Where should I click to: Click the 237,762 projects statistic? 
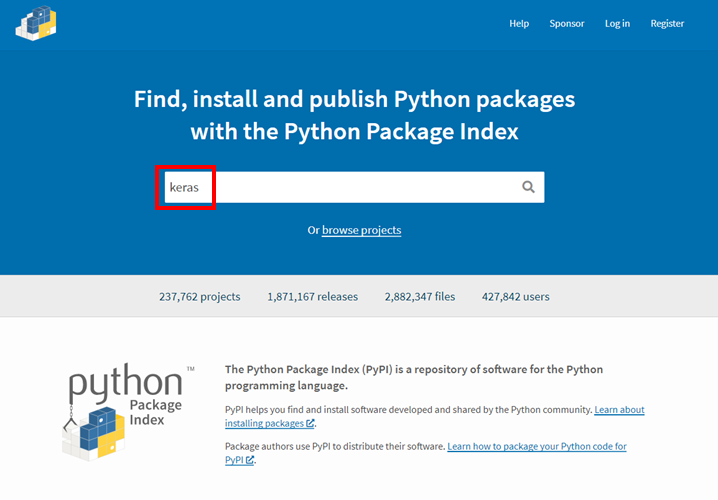pos(200,297)
